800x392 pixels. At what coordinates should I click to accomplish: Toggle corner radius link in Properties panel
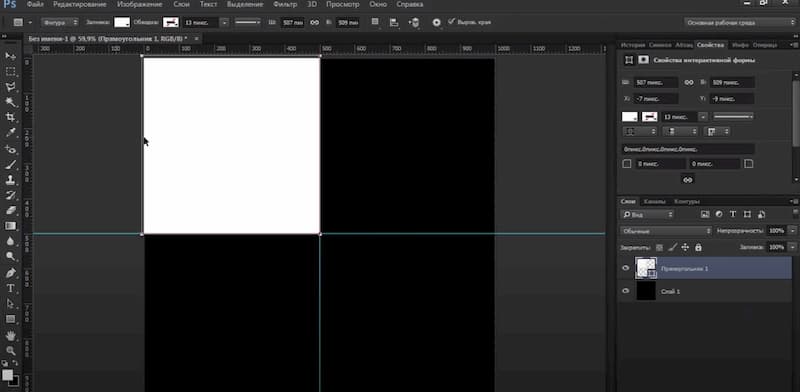pyautogui.click(x=688, y=180)
